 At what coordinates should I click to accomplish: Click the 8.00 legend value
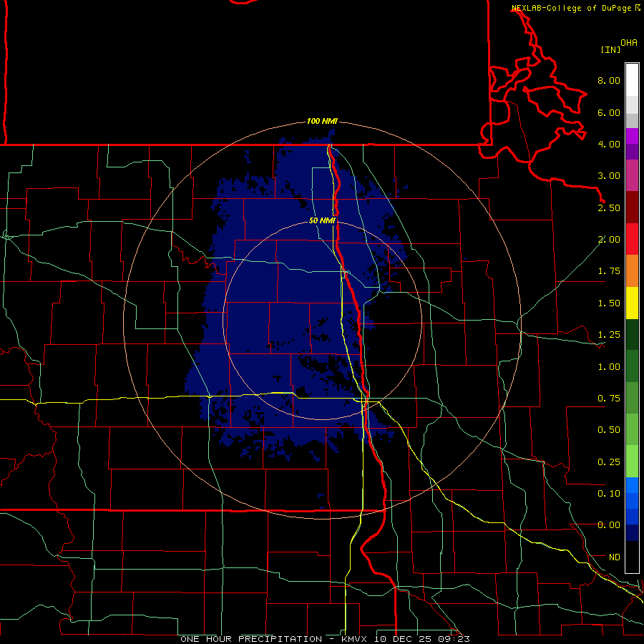tap(609, 80)
